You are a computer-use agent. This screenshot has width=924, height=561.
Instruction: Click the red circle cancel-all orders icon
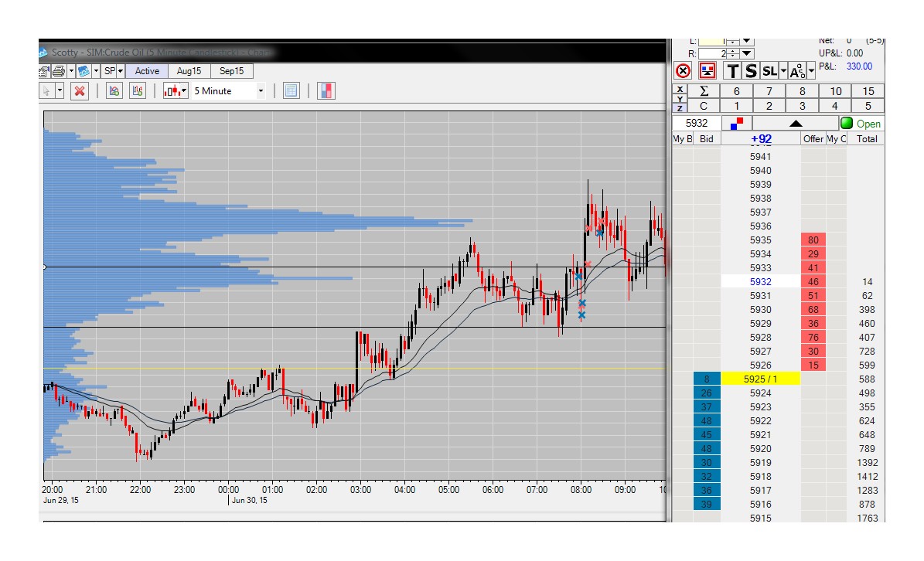tap(683, 71)
